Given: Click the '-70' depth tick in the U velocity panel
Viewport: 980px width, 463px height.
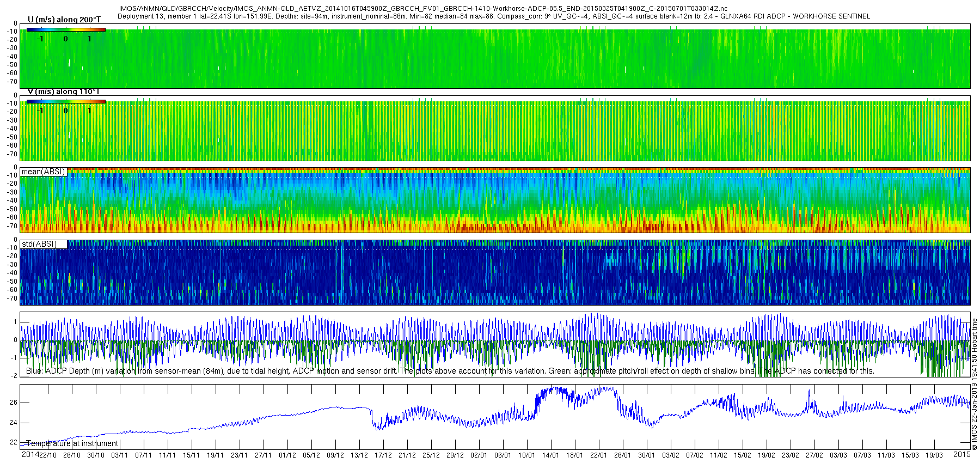Looking at the screenshot, I should [x=11, y=82].
